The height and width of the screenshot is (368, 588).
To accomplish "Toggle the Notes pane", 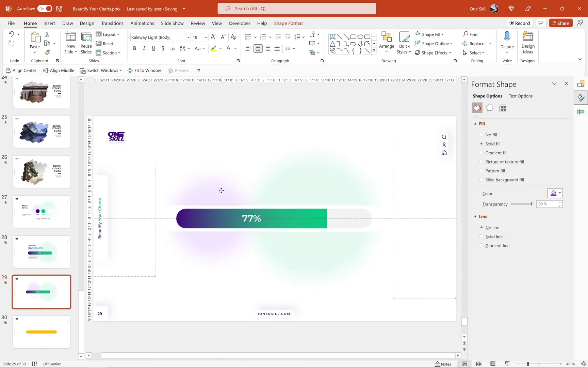I will (x=443, y=364).
